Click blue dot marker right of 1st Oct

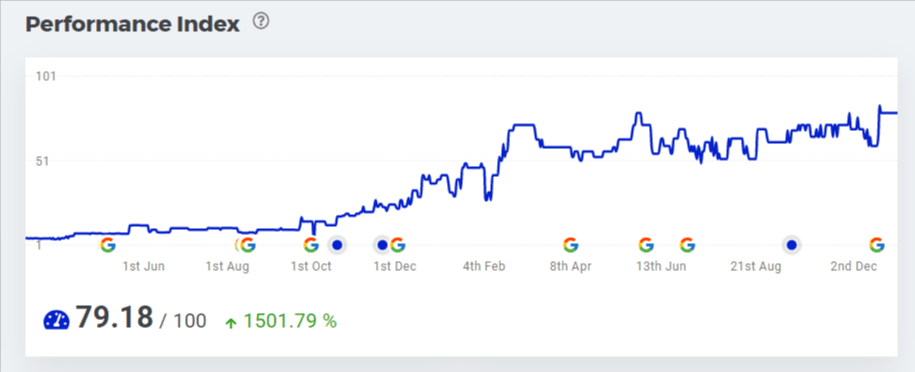[x=337, y=245]
